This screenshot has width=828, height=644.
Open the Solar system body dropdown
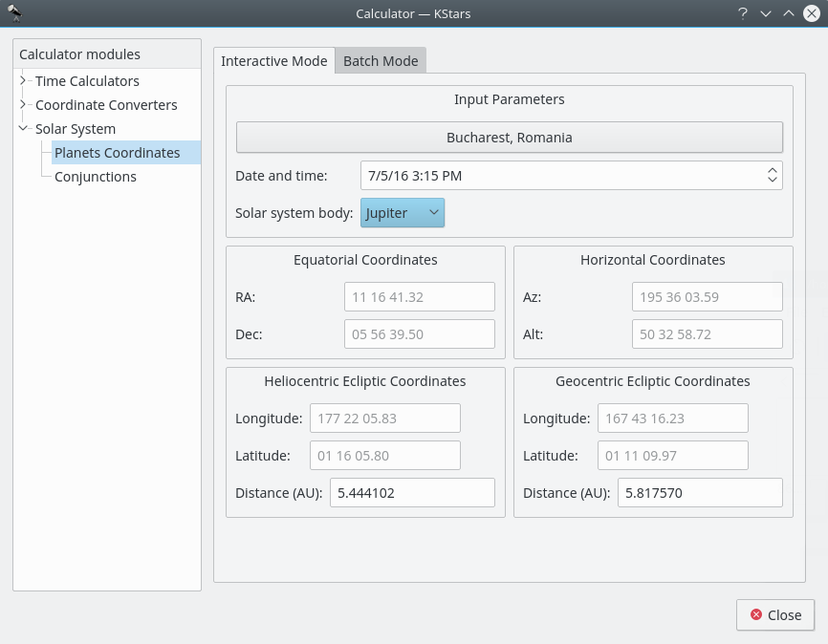pos(403,213)
